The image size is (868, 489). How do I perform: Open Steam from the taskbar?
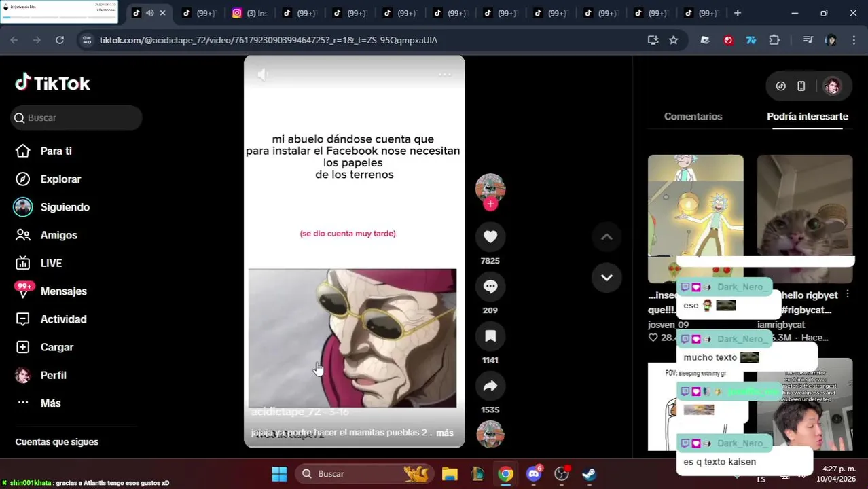click(590, 473)
